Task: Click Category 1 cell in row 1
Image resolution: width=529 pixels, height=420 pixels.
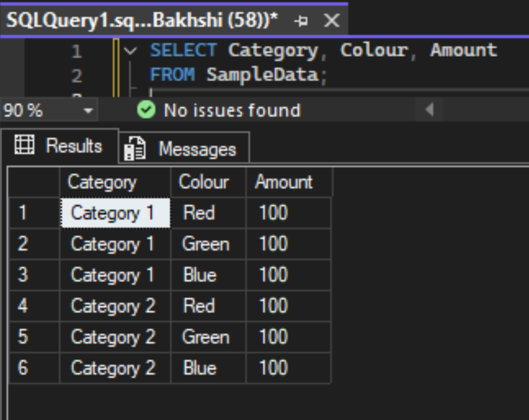Action: [115, 213]
